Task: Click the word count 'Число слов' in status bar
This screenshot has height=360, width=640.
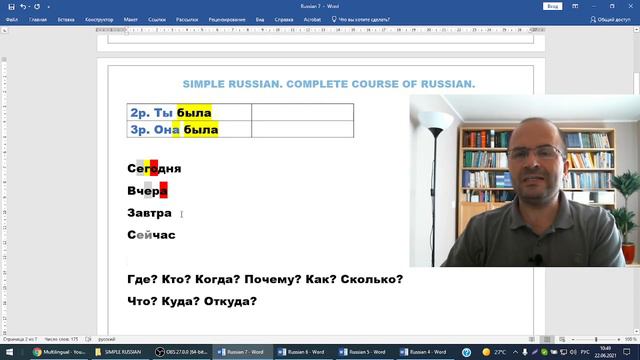Action: coord(61,339)
